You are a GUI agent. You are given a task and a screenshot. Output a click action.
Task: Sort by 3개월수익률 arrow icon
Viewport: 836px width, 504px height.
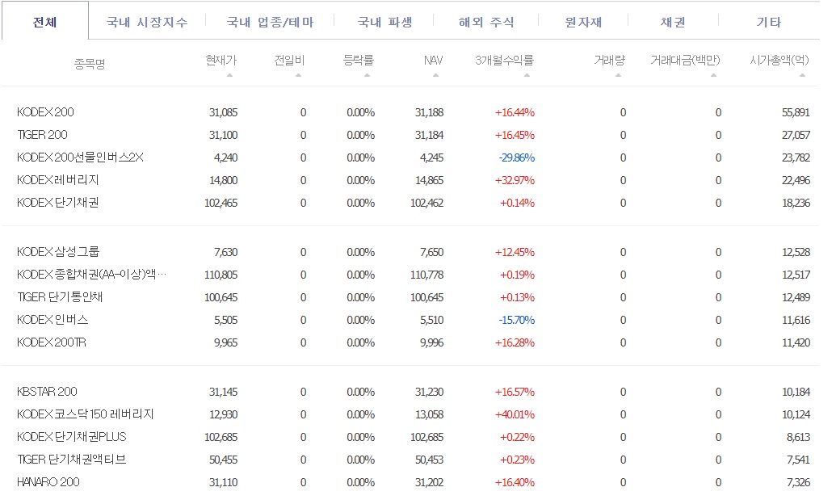pos(527,75)
